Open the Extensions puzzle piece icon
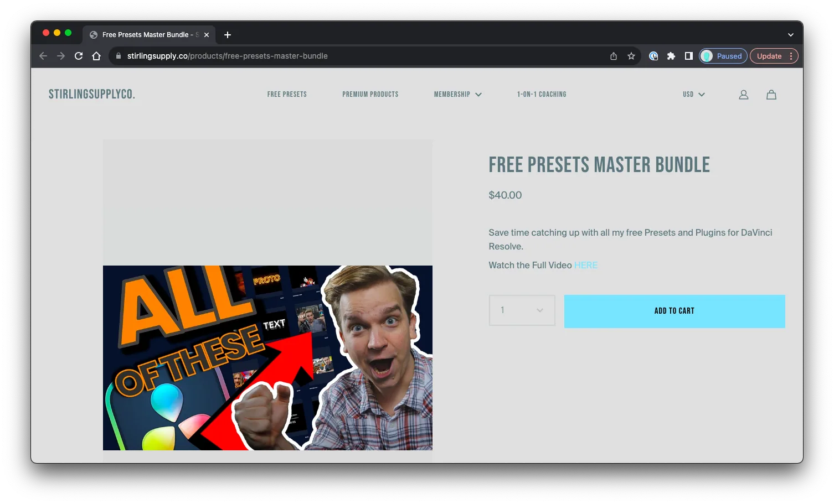The height and width of the screenshot is (504, 834). pyautogui.click(x=671, y=56)
